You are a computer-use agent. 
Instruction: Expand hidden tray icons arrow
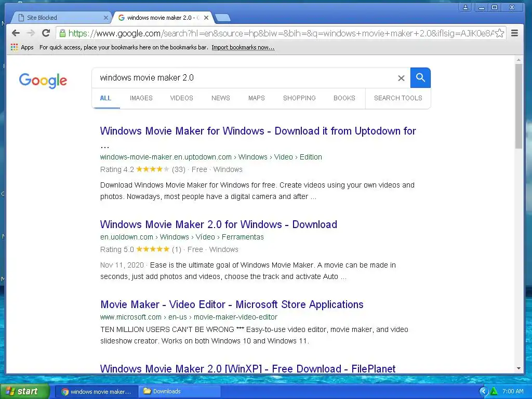click(x=483, y=392)
